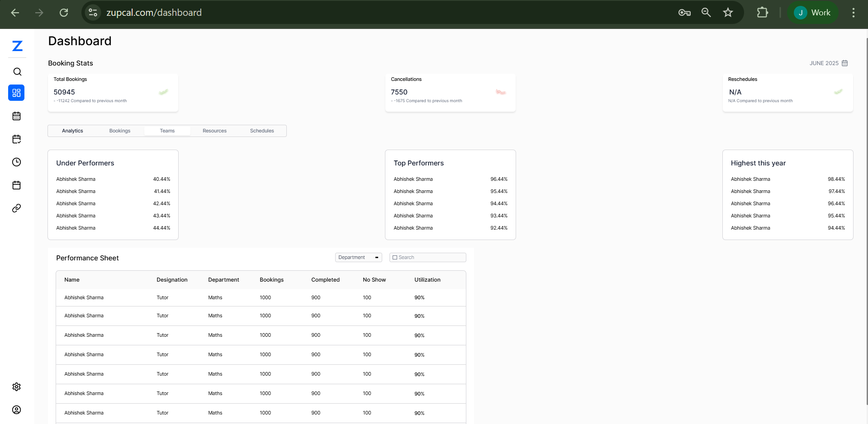Open the calendar icon in the sidebar

tap(17, 116)
